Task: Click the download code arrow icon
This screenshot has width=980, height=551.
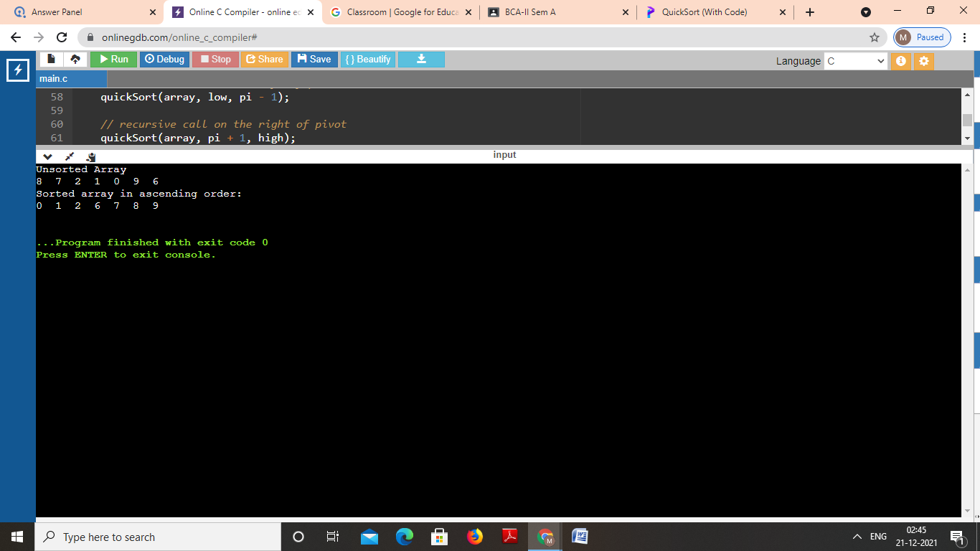Action: (x=421, y=60)
